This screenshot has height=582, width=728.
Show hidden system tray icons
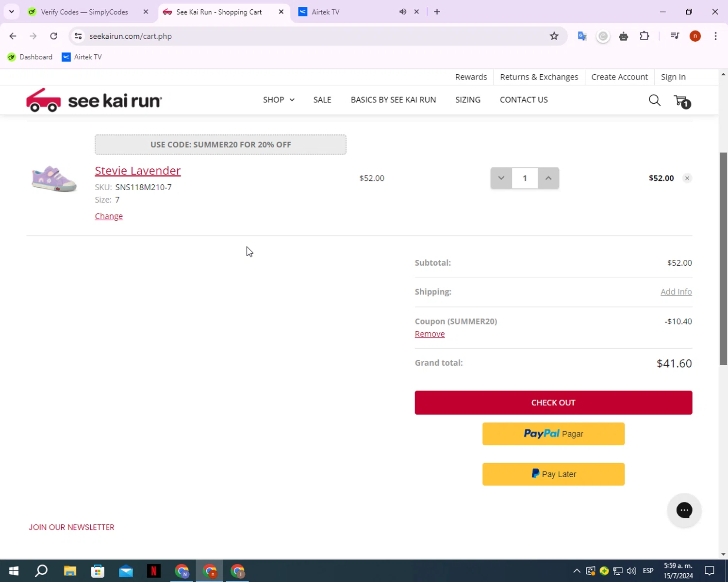point(577,571)
